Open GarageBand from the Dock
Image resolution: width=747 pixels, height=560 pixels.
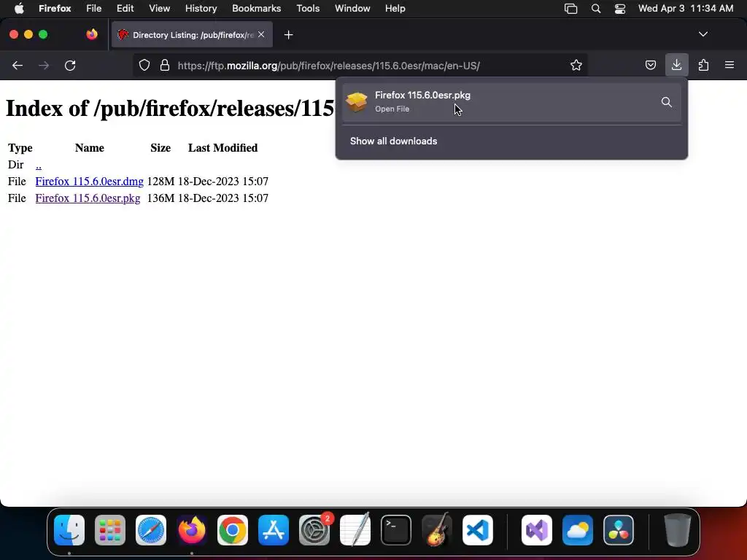coord(437,530)
